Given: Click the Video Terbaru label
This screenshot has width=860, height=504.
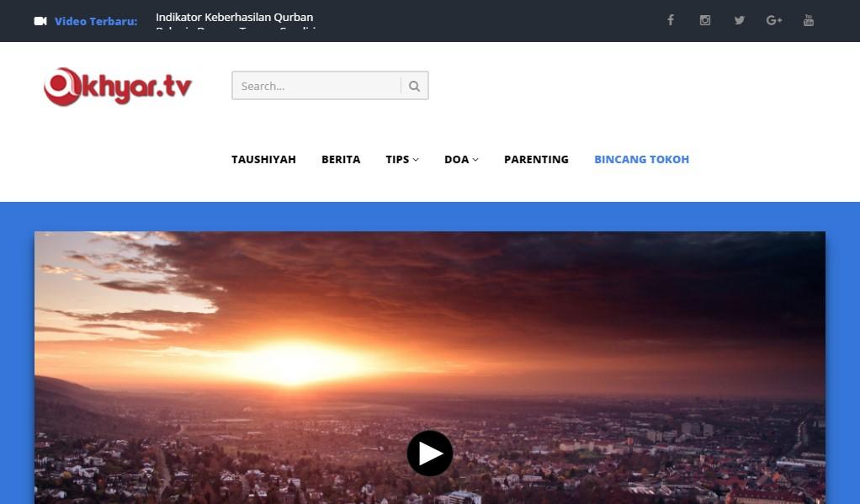Looking at the screenshot, I should pos(96,21).
